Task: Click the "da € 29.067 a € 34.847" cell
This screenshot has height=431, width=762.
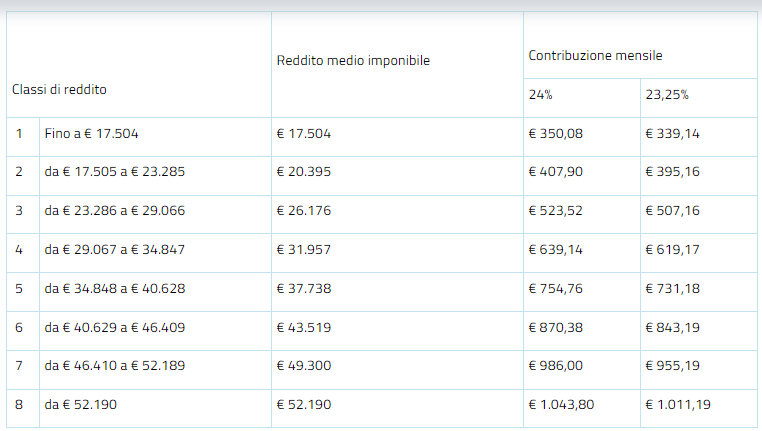Action: (114, 249)
